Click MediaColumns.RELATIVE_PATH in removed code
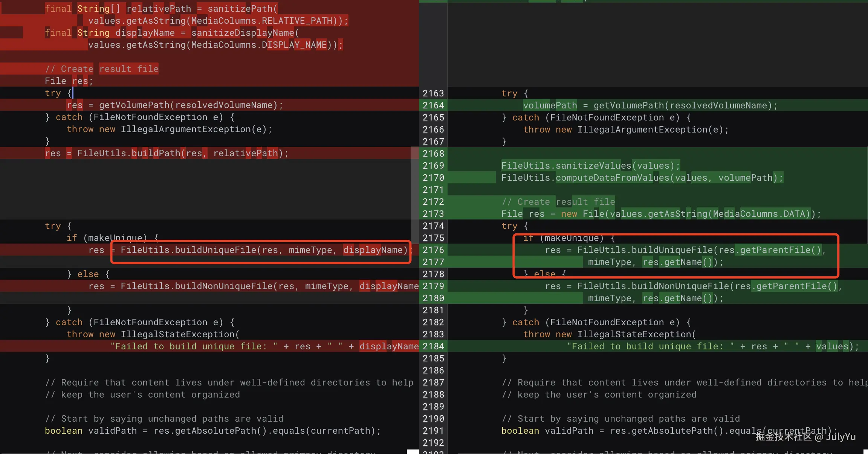 point(261,21)
